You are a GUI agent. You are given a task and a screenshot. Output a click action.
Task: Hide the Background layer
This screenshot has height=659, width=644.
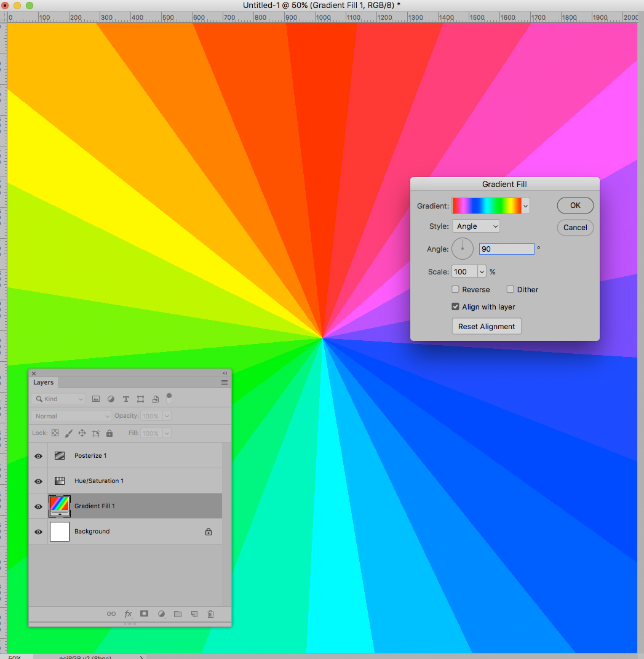click(38, 532)
